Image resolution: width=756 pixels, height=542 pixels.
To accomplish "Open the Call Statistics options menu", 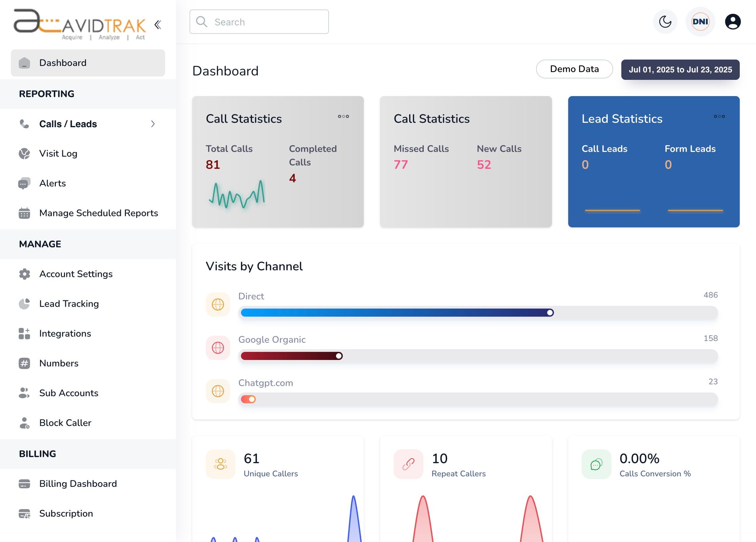I will click(343, 116).
